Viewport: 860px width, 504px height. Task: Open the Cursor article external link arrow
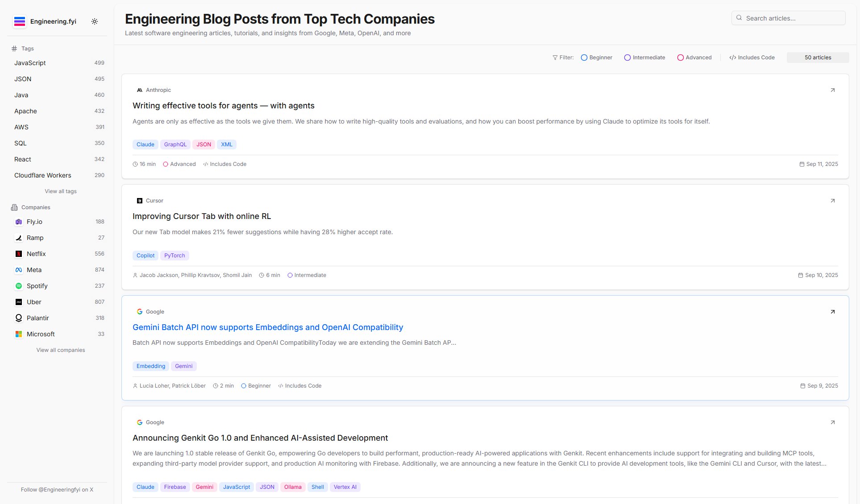coord(832,201)
